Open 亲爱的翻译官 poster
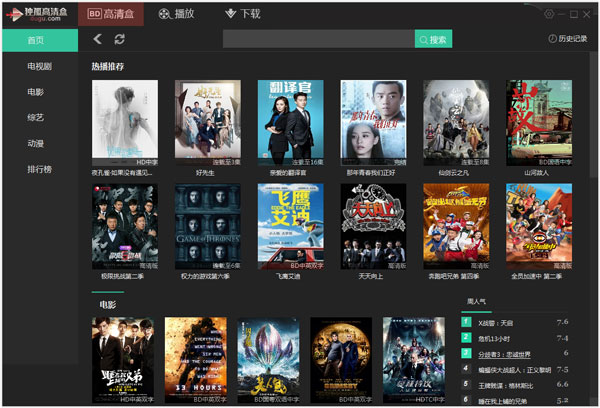 (x=290, y=123)
